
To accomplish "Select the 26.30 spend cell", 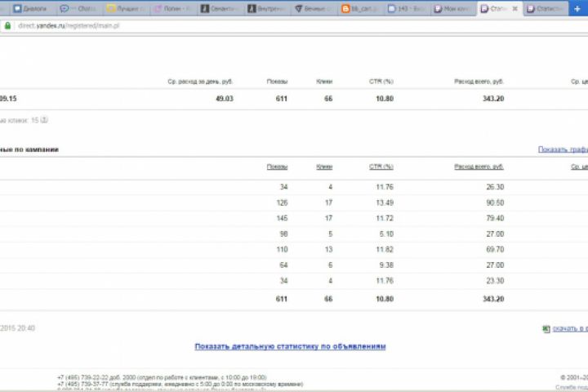I will coord(495,187).
